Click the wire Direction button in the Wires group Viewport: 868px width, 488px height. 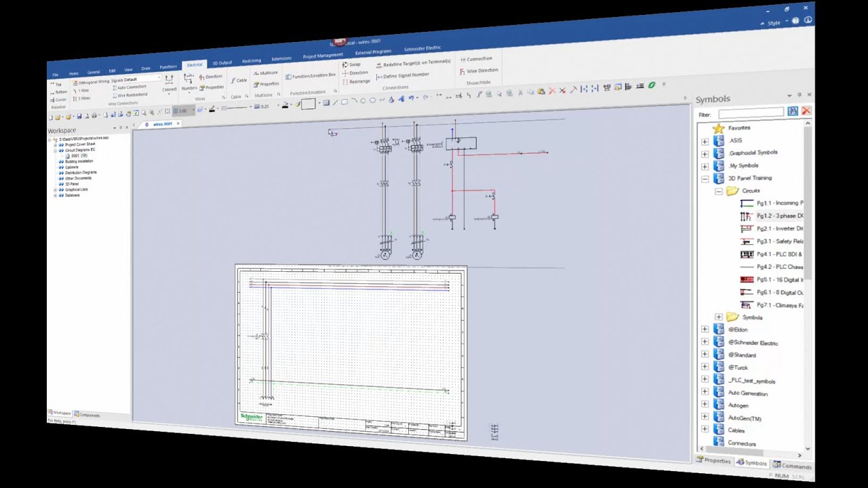[x=211, y=77]
